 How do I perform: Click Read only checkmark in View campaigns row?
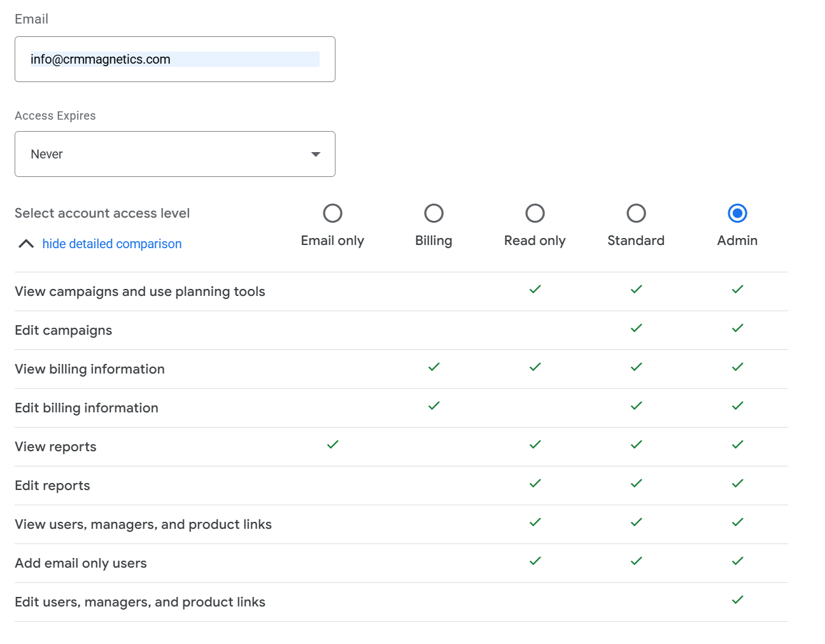pyautogui.click(x=535, y=290)
